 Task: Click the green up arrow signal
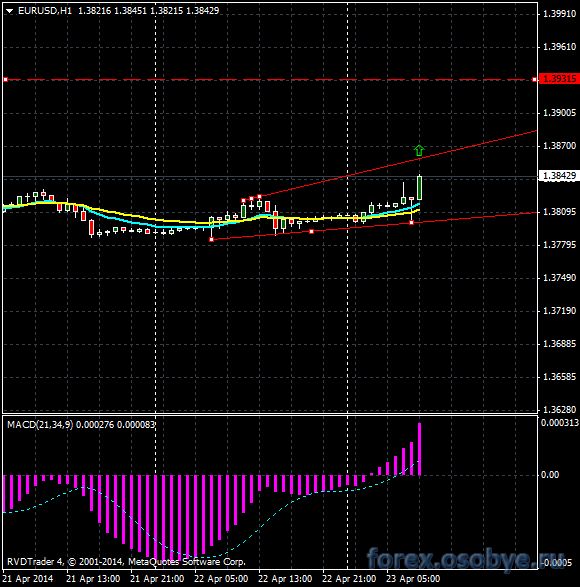point(419,150)
